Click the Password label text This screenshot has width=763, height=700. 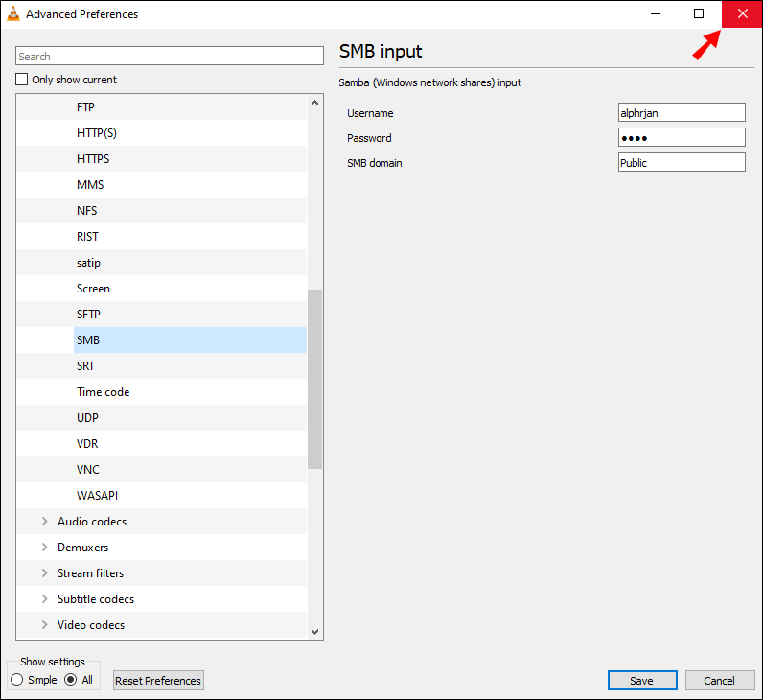pos(369,138)
